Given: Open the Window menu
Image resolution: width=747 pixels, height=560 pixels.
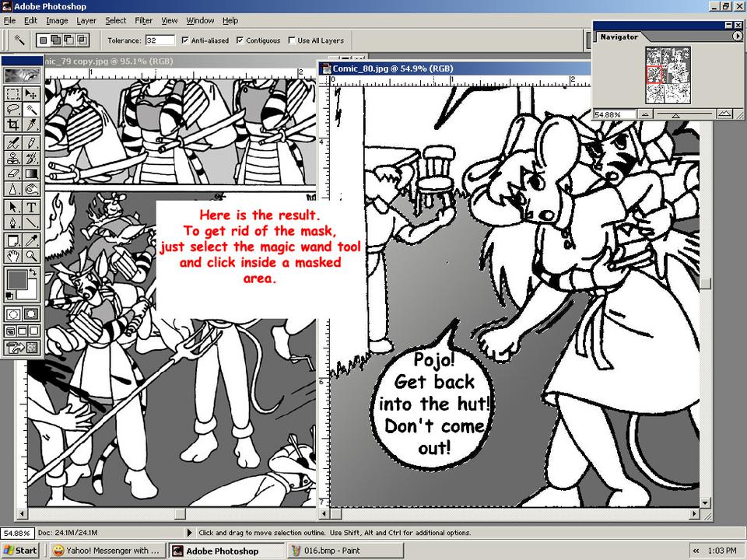Looking at the screenshot, I should (x=200, y=20).
